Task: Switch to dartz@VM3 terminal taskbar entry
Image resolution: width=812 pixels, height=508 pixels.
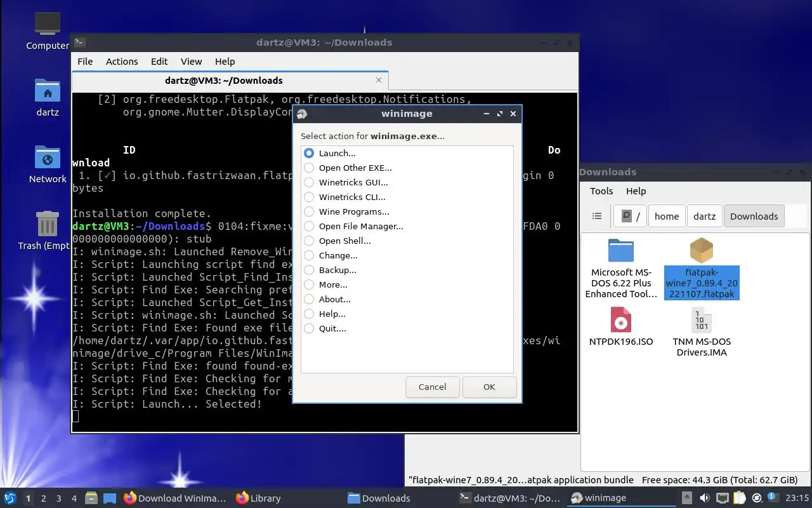Action: (x=511, y=498)
